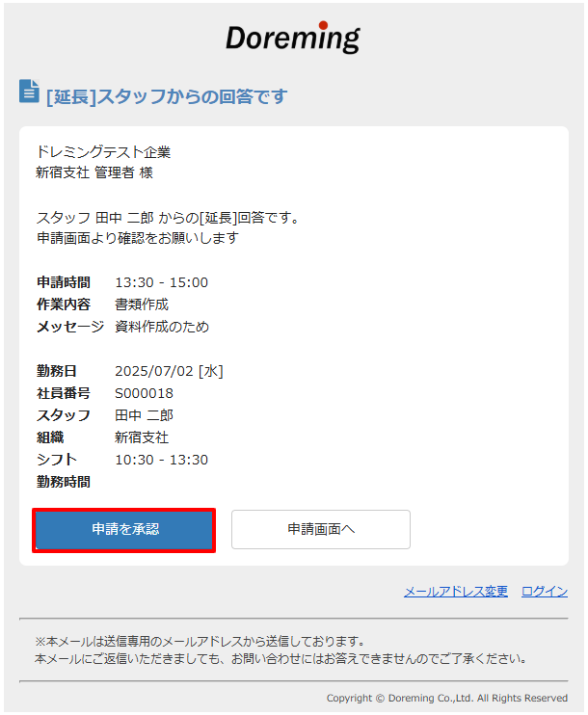The image size is (588, 715).
Task: Click the 組織 value 新宿支社
Action: (x=142, y=437)
